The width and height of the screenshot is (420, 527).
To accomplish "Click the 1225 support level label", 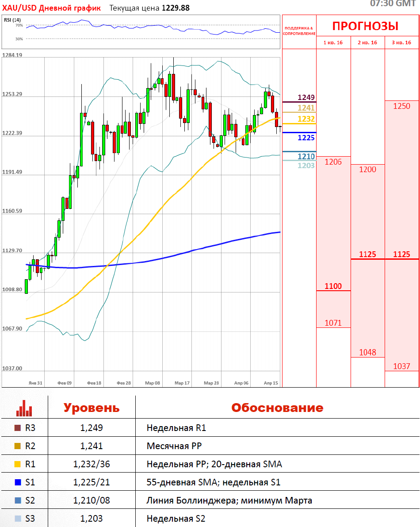I will [306, 138].
